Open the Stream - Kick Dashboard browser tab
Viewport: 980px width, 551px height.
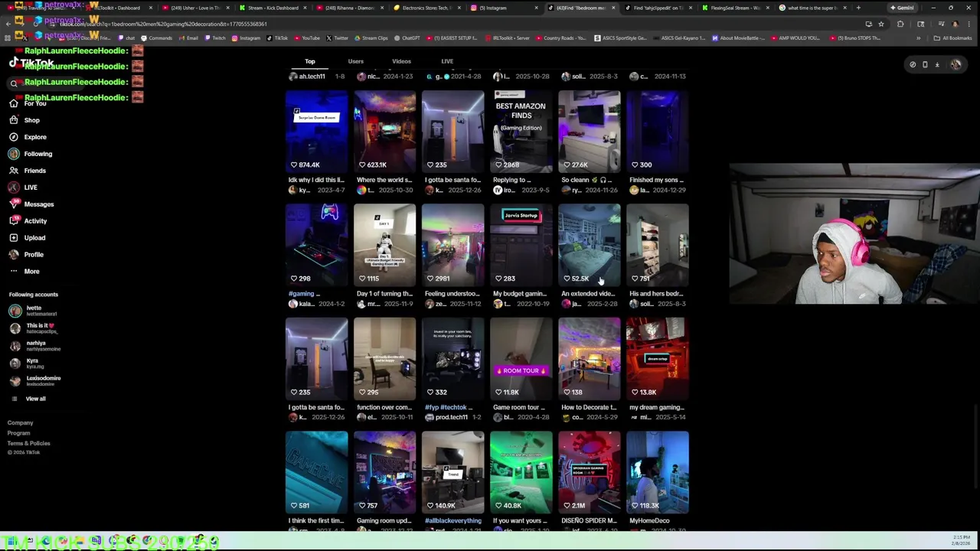pos(272,8)
